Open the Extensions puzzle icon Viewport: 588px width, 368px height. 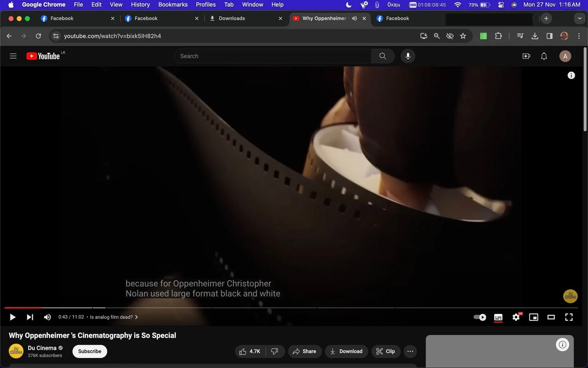pyautogui.click(x=498, y=36)
